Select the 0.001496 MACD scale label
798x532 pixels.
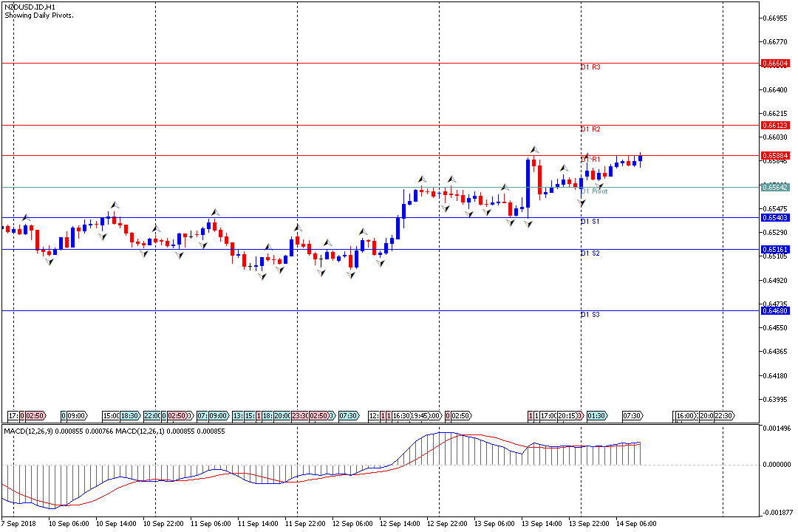pos(777,428)
